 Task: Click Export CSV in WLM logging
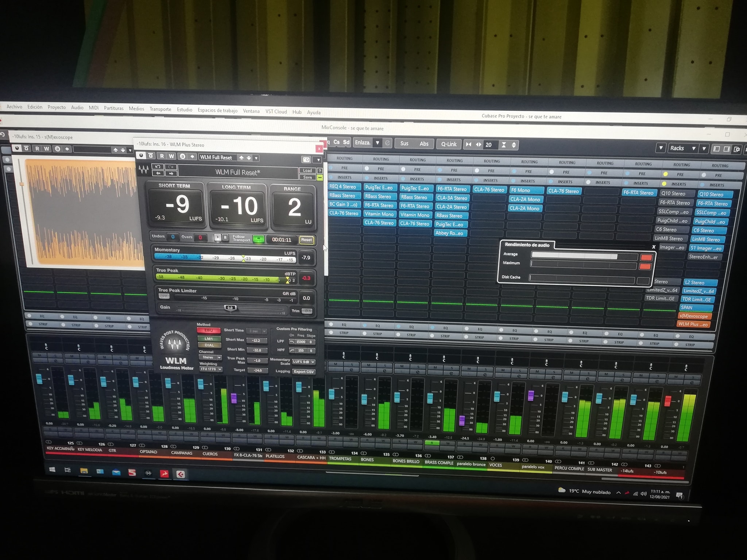(x=304, y=372)
